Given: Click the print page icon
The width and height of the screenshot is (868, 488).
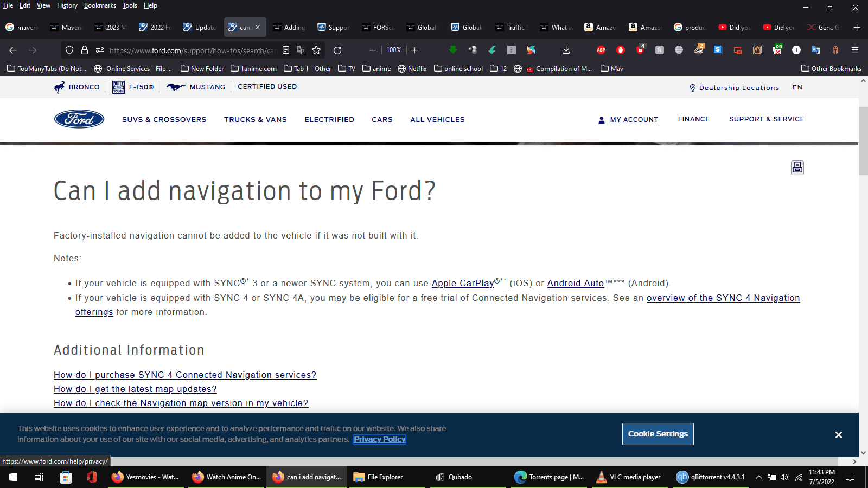Looking at the screenshot, I should pos(797,168).
